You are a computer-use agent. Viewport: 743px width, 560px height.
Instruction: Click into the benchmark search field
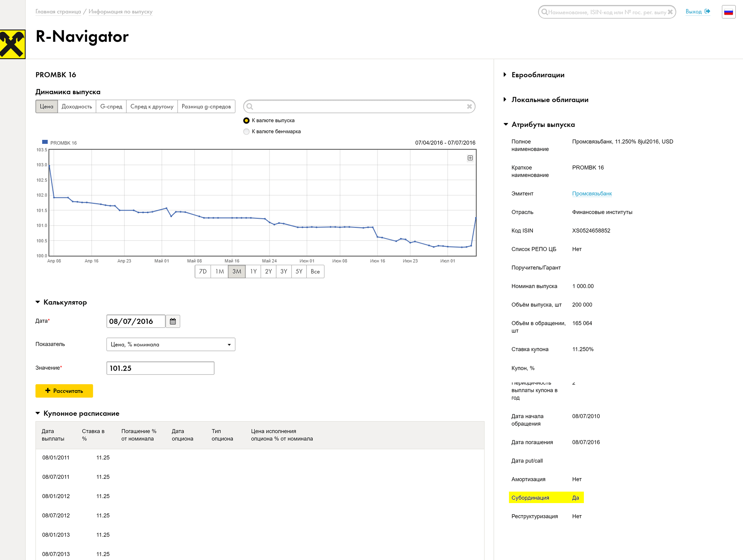pyautogui.click(x=359, y=106)
